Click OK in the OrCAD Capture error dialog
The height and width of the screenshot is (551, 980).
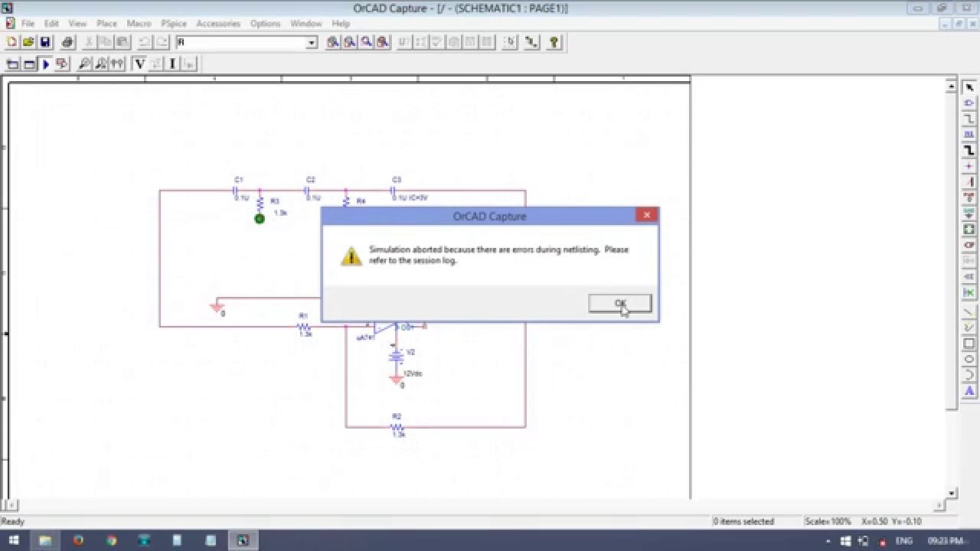pyautogui.click(x=620, y=304)
